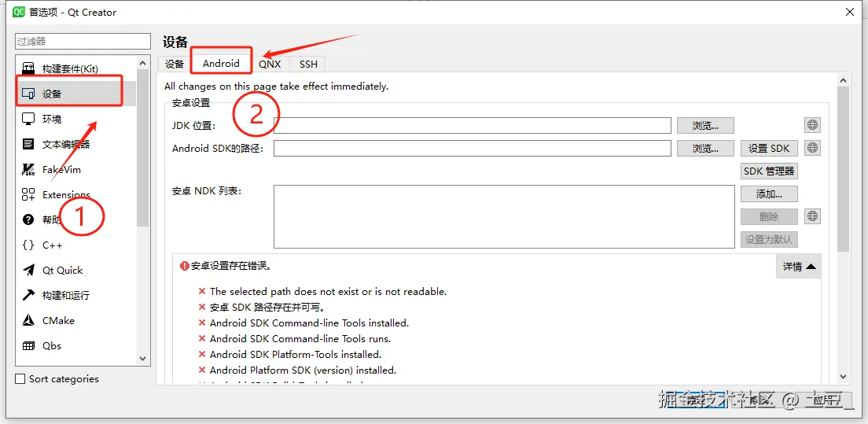Click the category list scroll-up arrow
This screenshot has height=424, width=868.
tap(143, 63)
